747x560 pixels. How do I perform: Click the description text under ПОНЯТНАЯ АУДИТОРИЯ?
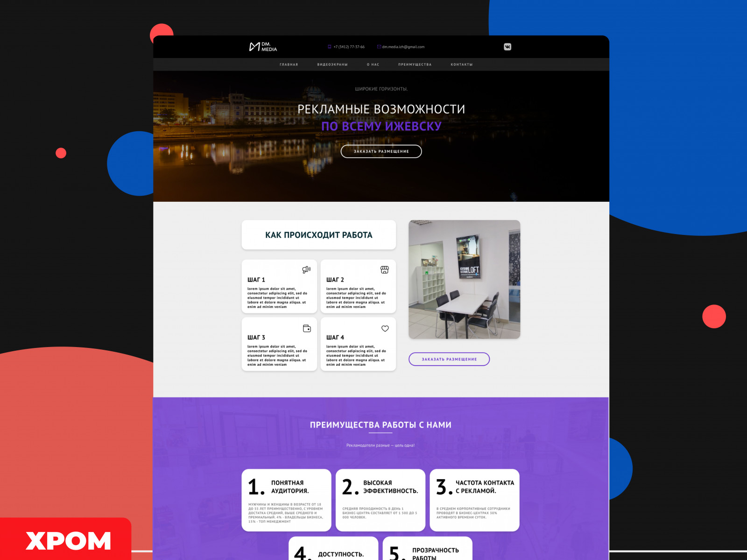[286, 513]
